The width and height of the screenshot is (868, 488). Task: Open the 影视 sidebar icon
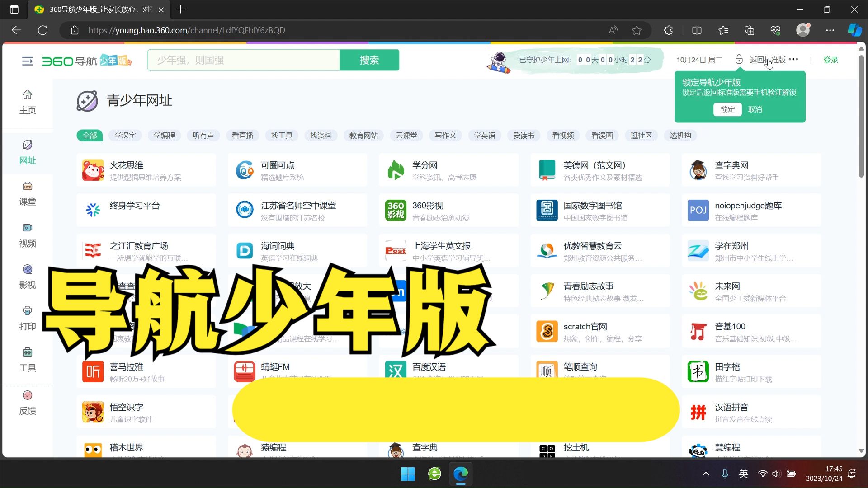[x=27, y=270]
